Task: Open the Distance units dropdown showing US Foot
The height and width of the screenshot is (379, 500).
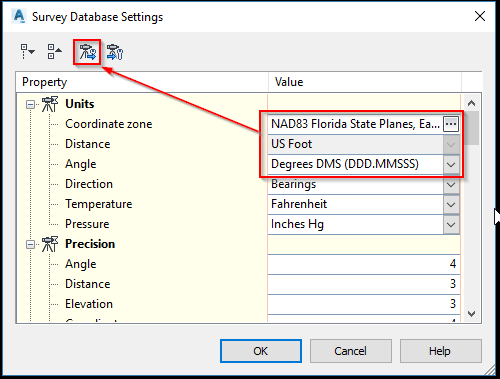Action: point(451,145)
